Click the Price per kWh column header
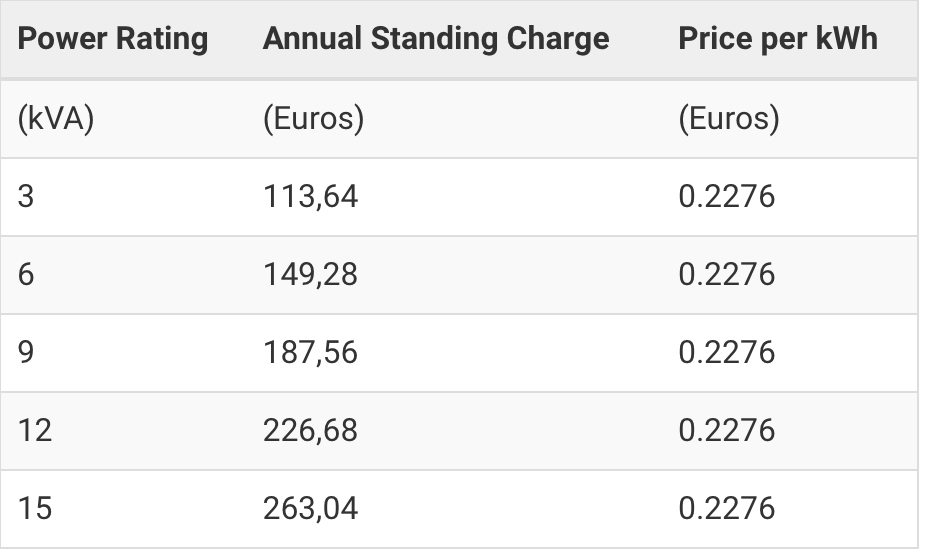Image resolution: width=926 pixels, height=556 pixels. pyautogui.click(x=778, y=39)
